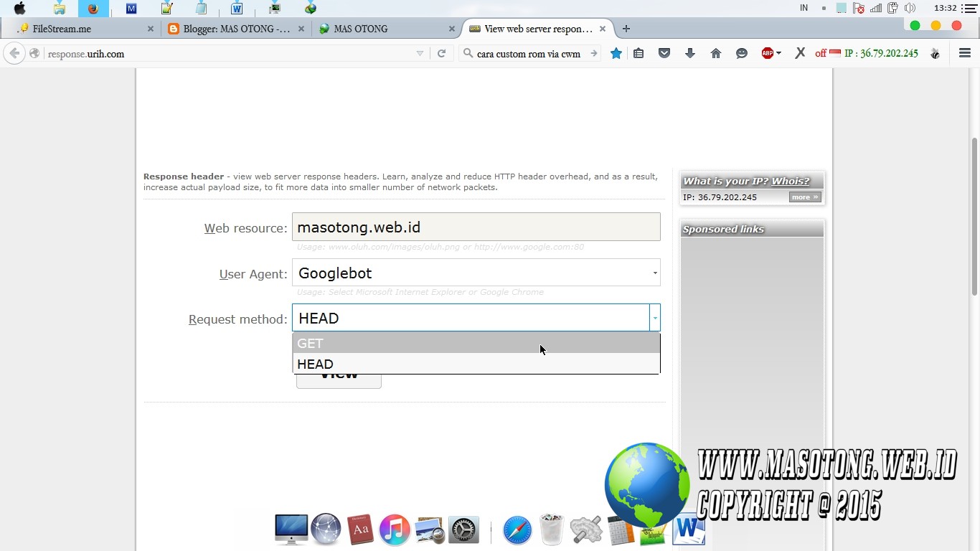This screenshot has height=551, width=980.
Task: Open the iMac monitor dock icon
Action: [291, 530]
